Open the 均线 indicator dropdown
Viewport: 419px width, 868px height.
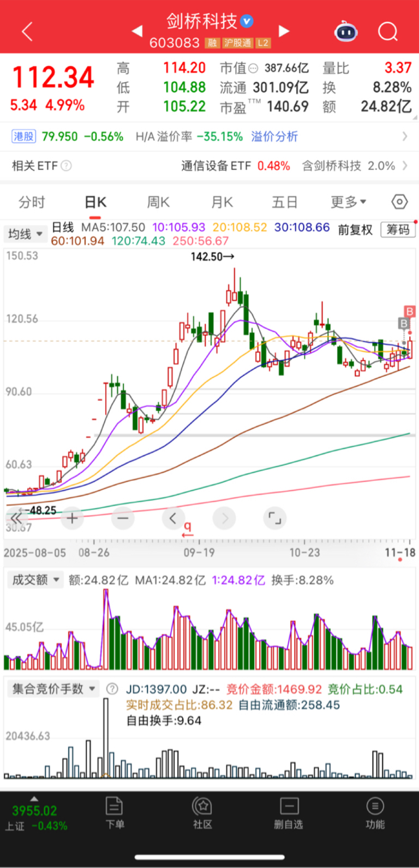tap(26, 234)
